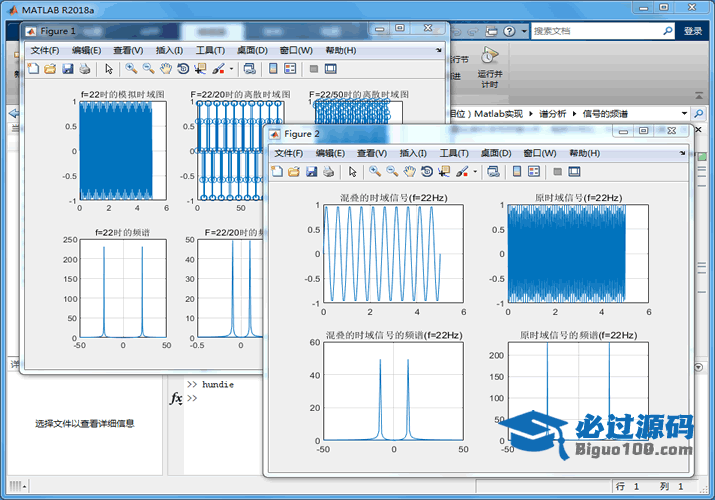Open 文件(F) menu in Figure 2
This screenshot has width=715, height=500.
(288, 153)
